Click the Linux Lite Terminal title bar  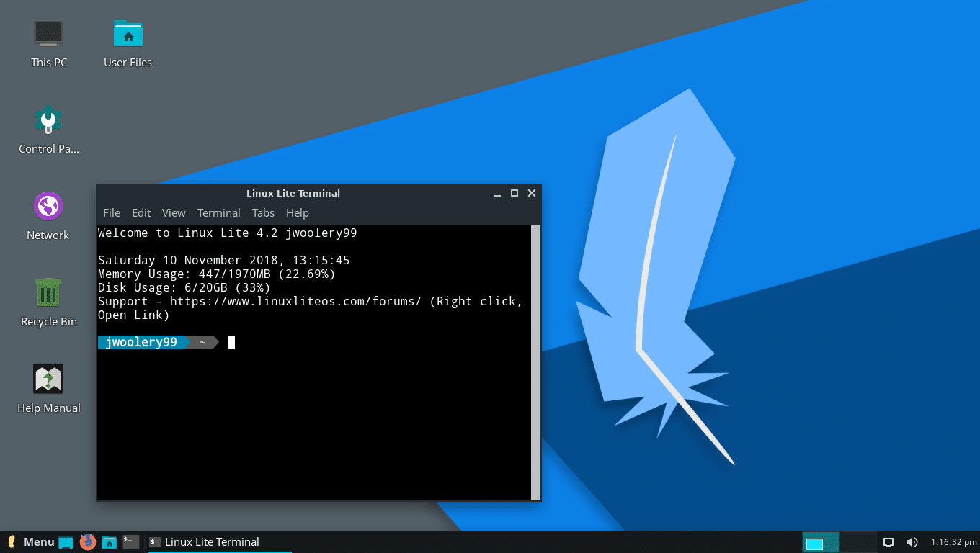point(293,194)
